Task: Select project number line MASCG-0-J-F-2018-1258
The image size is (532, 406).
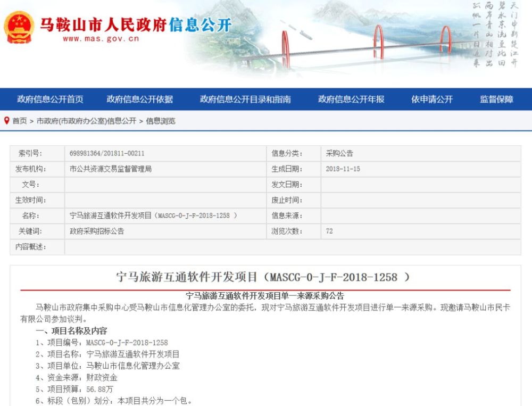Action: tap(102, 343)
